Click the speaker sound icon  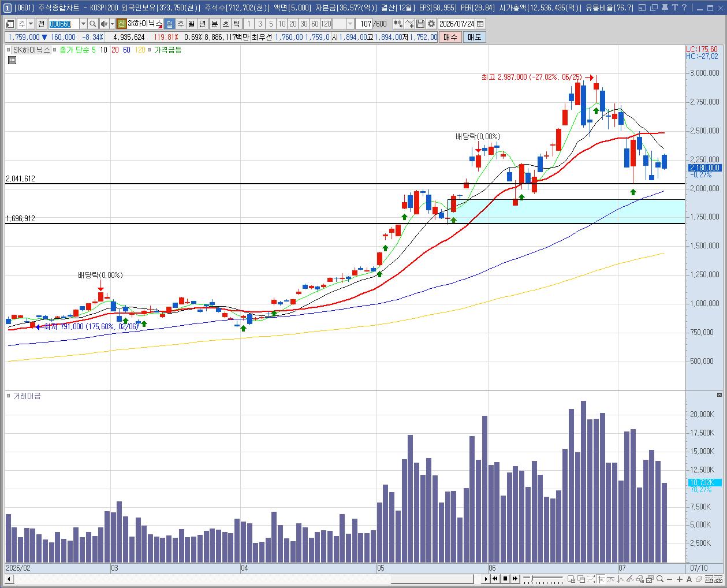(104, 24)
